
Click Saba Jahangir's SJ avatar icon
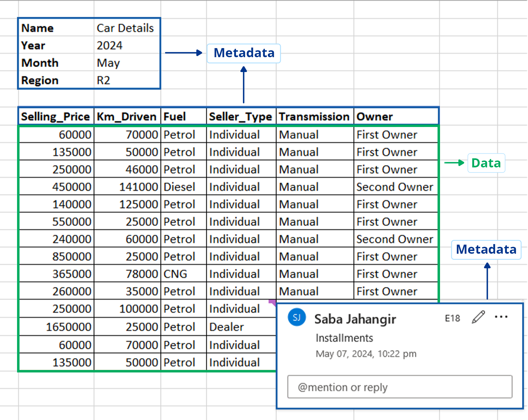296,317
